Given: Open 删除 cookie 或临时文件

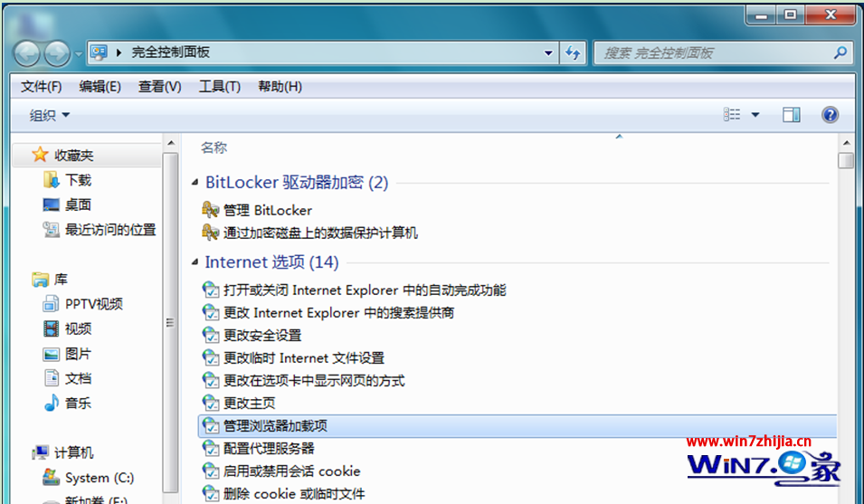Looking at the screenshot, I should [x=294, y=493].
